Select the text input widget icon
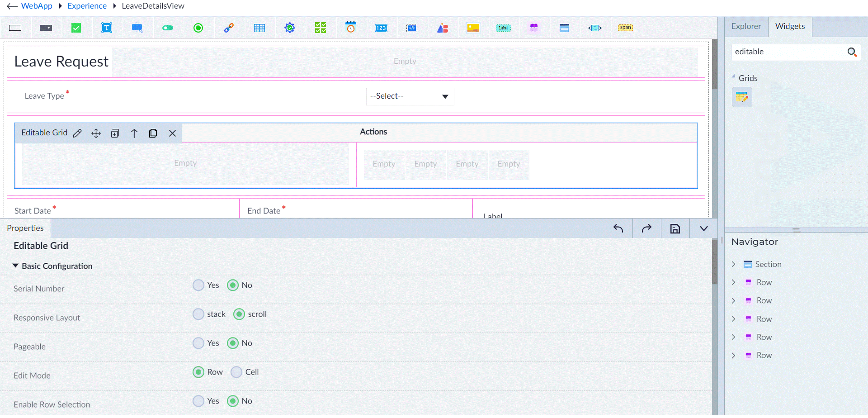The image size is (868, 418). pyautogui.click(x=15, y=28)
